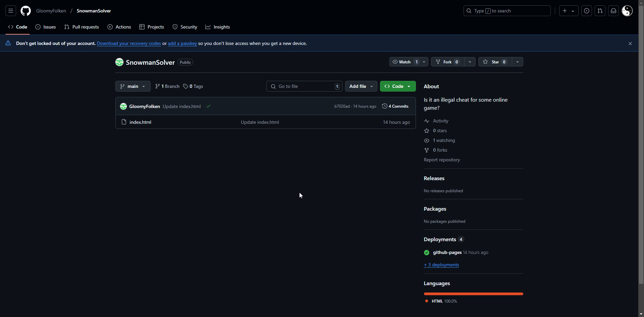Click the github-pages deployment success icon

pos(427,253)
